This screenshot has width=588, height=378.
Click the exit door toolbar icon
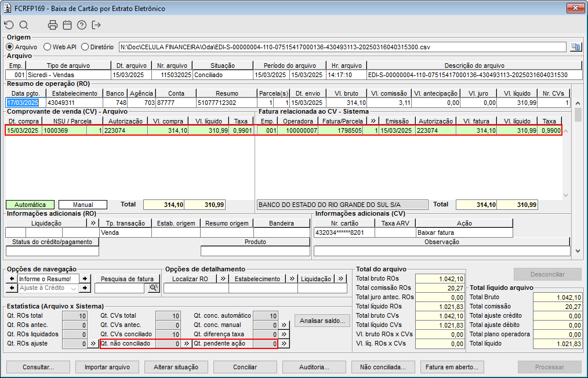coord(96,25)
